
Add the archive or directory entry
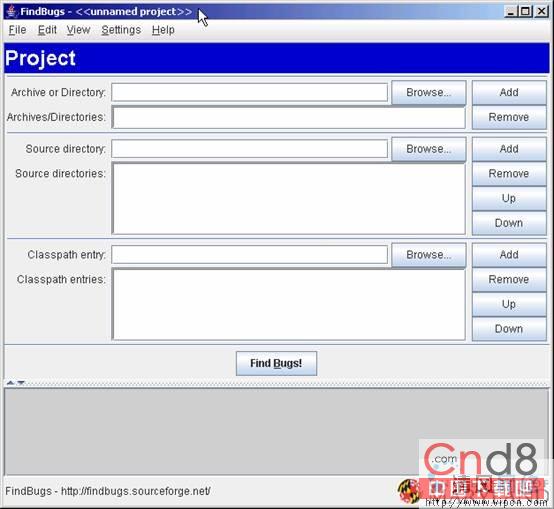click(509, 93)
